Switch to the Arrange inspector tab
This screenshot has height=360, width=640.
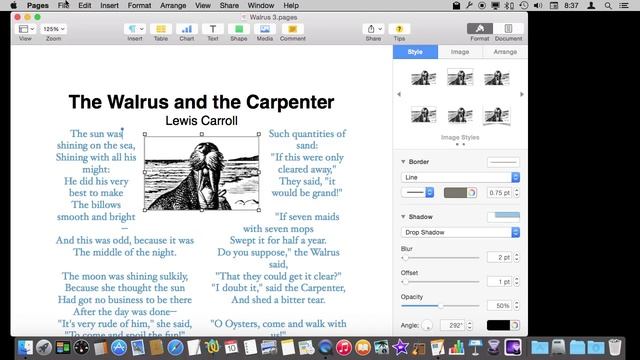point(505,52)
